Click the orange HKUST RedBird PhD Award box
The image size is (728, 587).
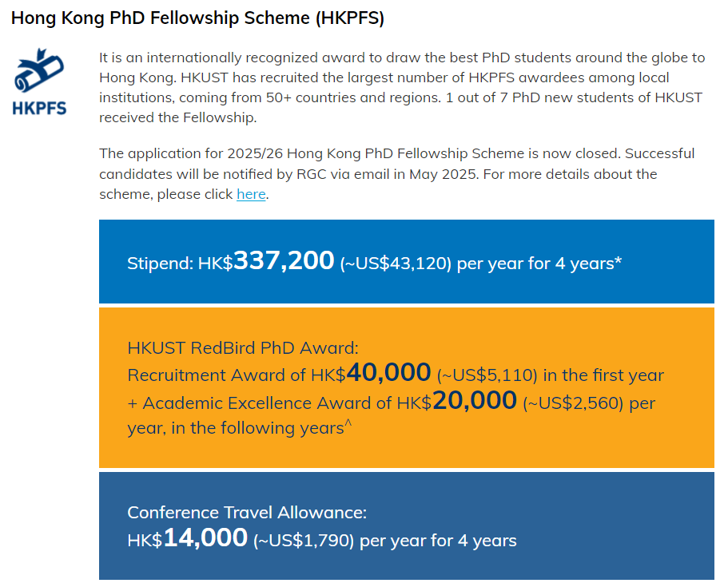click(x=406, y=387)
